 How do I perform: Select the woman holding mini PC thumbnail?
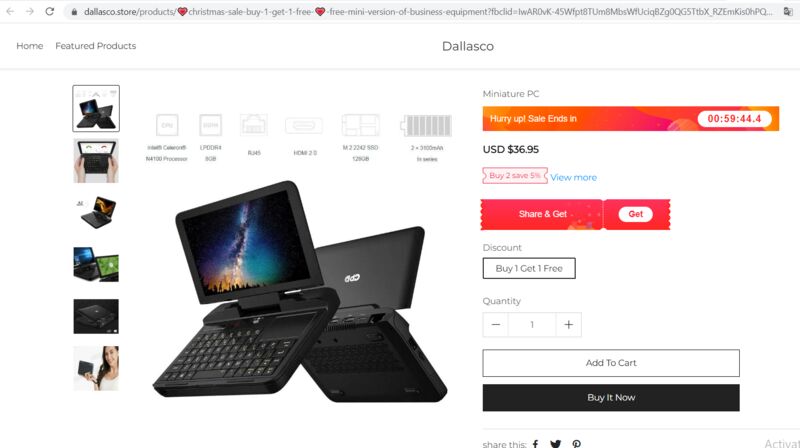tap(96, 368)
